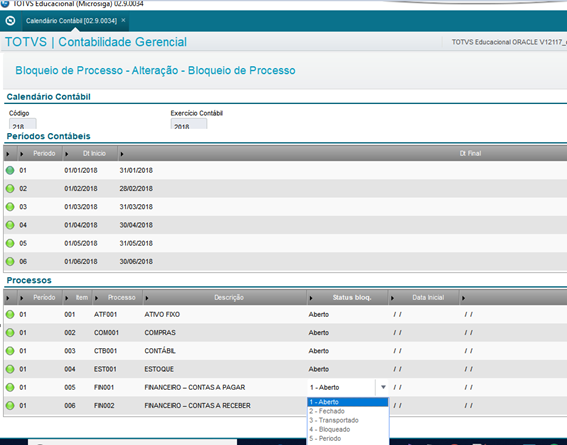The width and height of the screenshot is (567, 445).
Task: Click green status icon for period 01 row
Action: point(10,170)
